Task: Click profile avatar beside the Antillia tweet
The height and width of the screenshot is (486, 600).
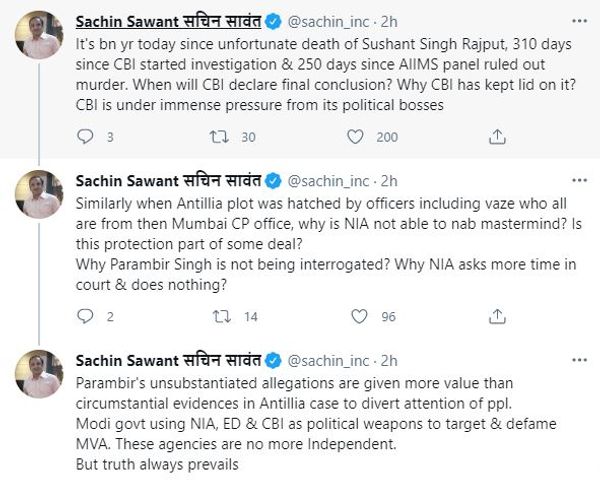Action: tap(39, 194)
